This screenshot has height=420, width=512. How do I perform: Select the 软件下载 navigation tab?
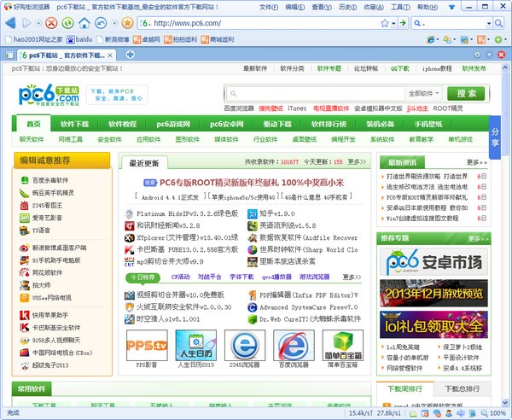pos(74,124)
